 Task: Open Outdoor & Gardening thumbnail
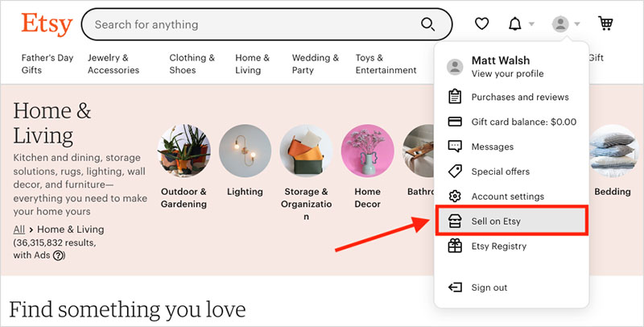[x=184, y=151]
